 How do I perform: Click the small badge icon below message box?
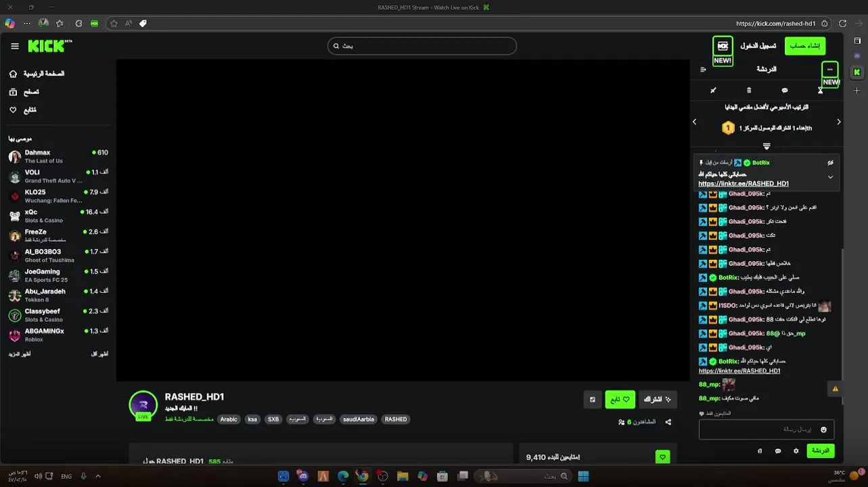point(760,450)
